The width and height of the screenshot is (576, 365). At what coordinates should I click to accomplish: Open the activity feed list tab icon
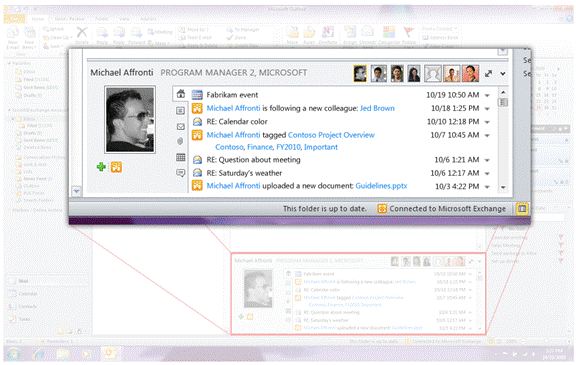point(180,111)
